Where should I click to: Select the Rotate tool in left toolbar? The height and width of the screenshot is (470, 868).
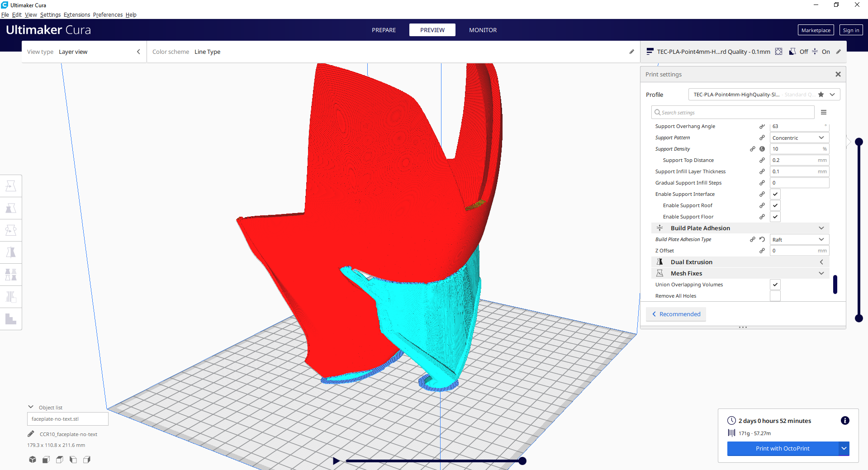(x=11, y=230)
